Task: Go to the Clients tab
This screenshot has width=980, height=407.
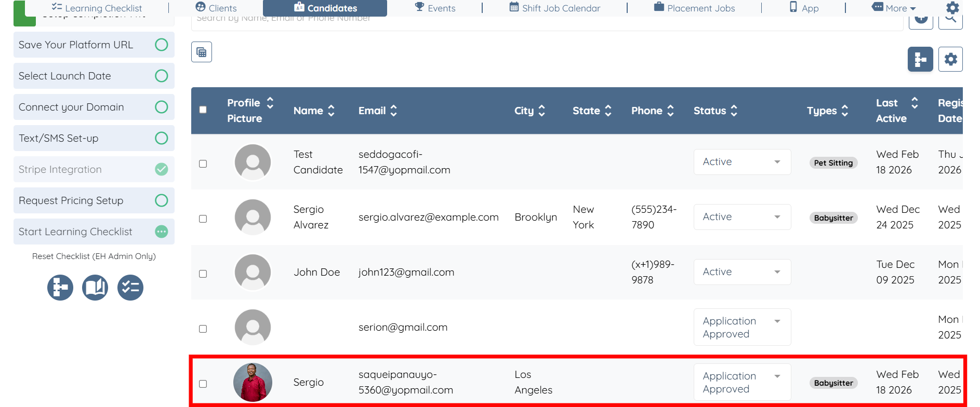Action: click(216, 8)
